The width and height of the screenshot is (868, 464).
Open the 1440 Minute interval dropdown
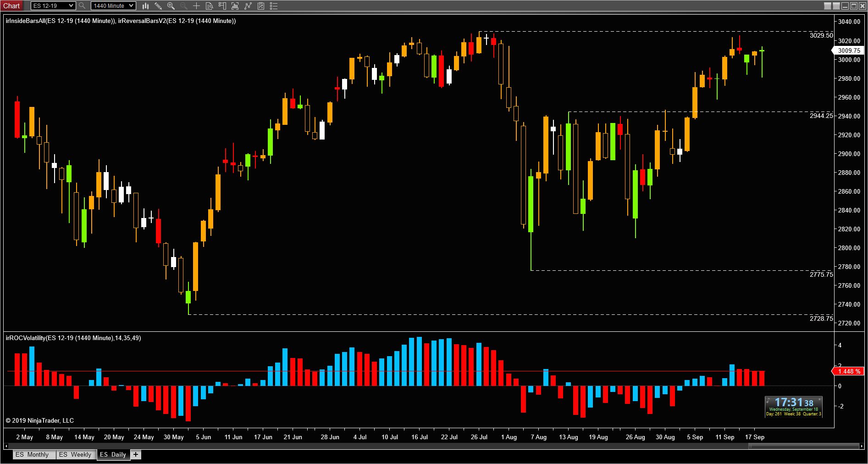tap(113, 6)
